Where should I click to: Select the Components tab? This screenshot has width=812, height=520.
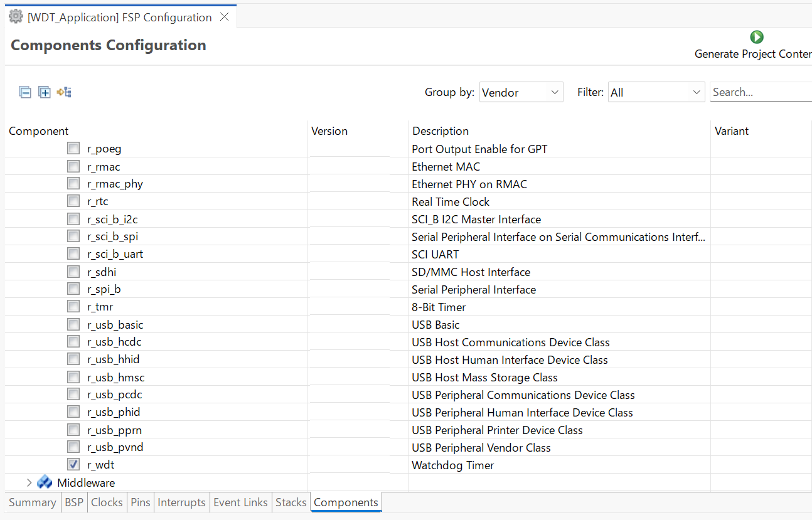(346, 502)
